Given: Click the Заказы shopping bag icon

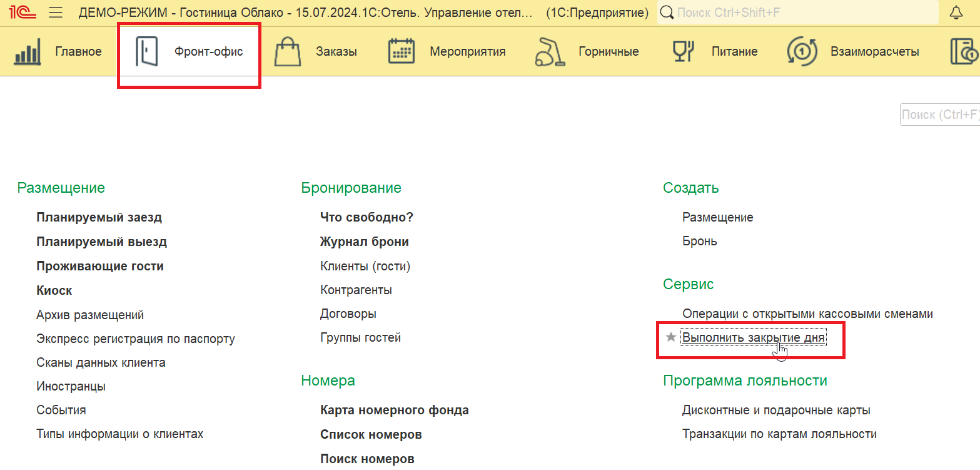Looking at the screenshot, I should tap(288, 51).
